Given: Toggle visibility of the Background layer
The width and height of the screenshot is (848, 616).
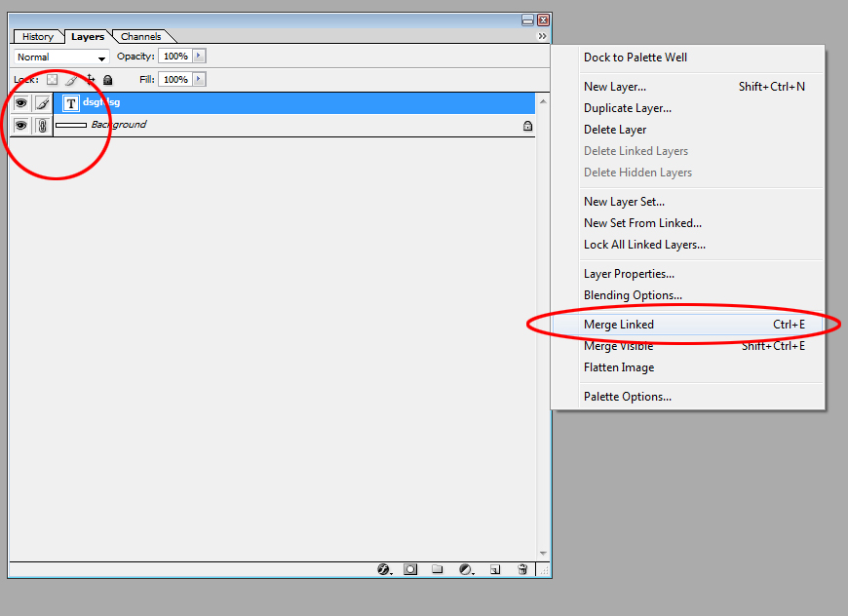Looking at the screenshot, I should point(20,125).
